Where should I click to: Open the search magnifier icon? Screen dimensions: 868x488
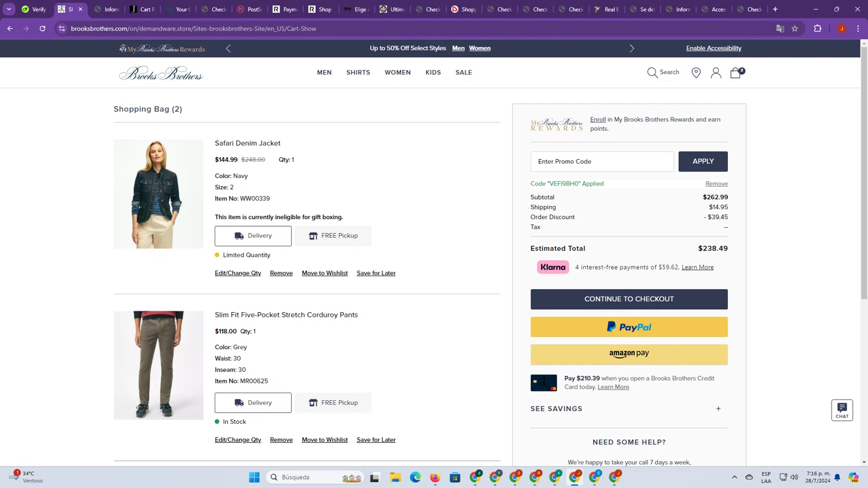(x=652, y=72)
